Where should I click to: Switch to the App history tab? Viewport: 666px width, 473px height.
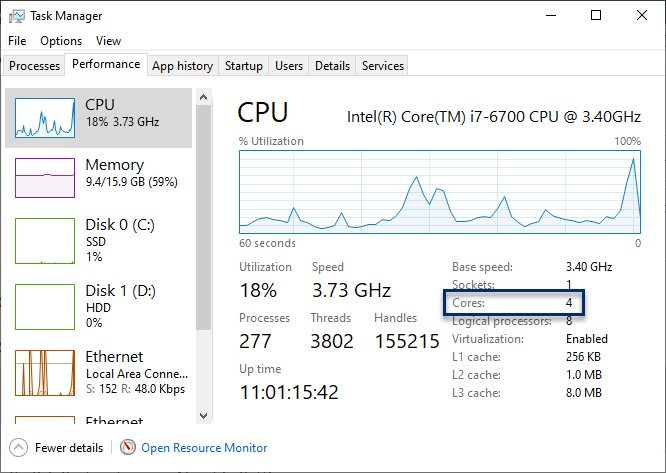point(182,66)
